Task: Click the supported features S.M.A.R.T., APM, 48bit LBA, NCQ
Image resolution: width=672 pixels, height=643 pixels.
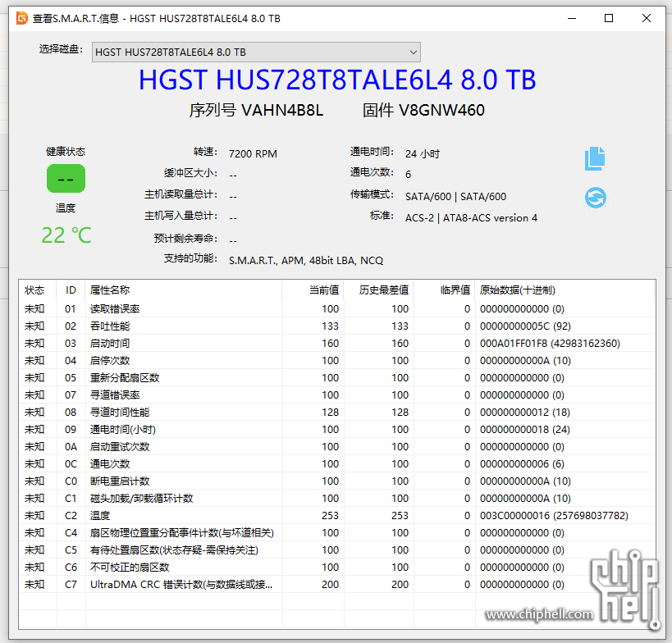Action: click(x=306, y=261)
